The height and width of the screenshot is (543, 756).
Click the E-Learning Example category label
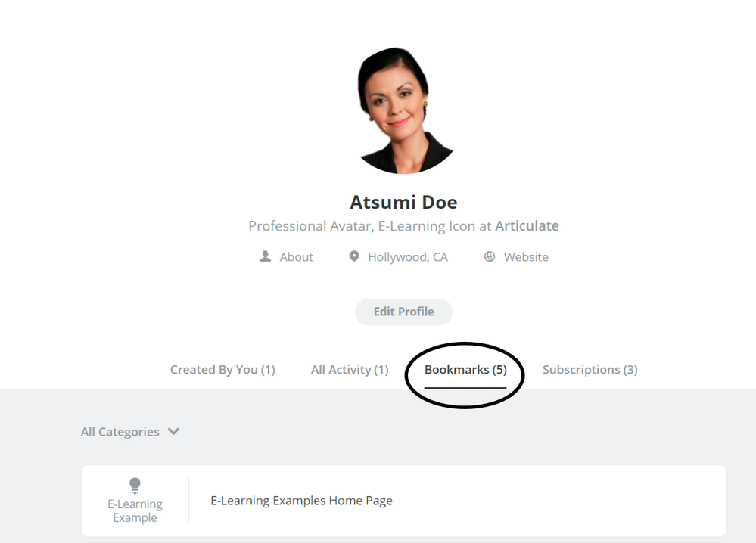[135, 511]
